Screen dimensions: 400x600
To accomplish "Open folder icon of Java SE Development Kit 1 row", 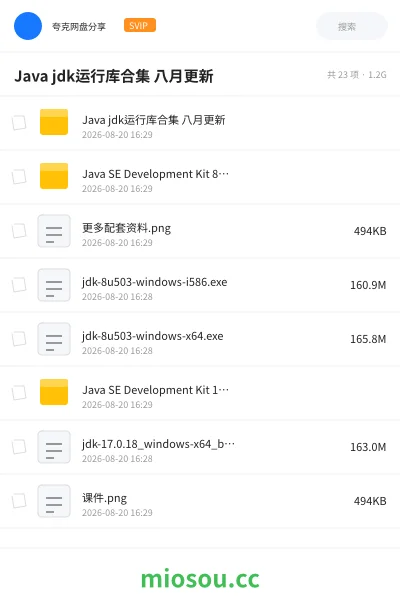I will (54, 392).
